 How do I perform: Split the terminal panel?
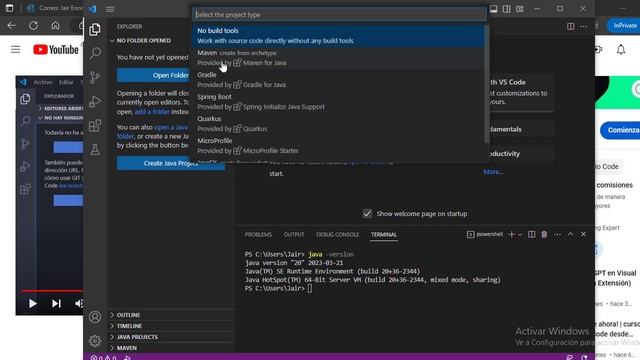(x=531, y=234)
